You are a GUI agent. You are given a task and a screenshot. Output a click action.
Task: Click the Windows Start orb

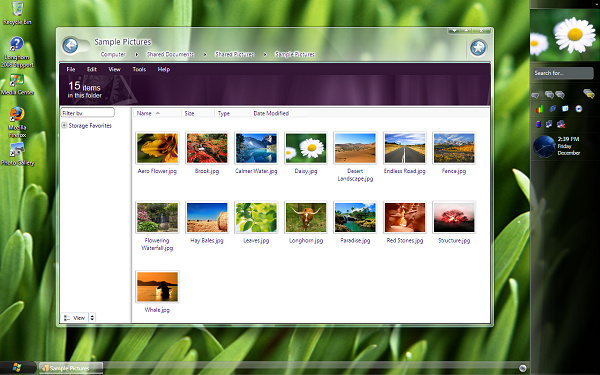coord(17,368)
